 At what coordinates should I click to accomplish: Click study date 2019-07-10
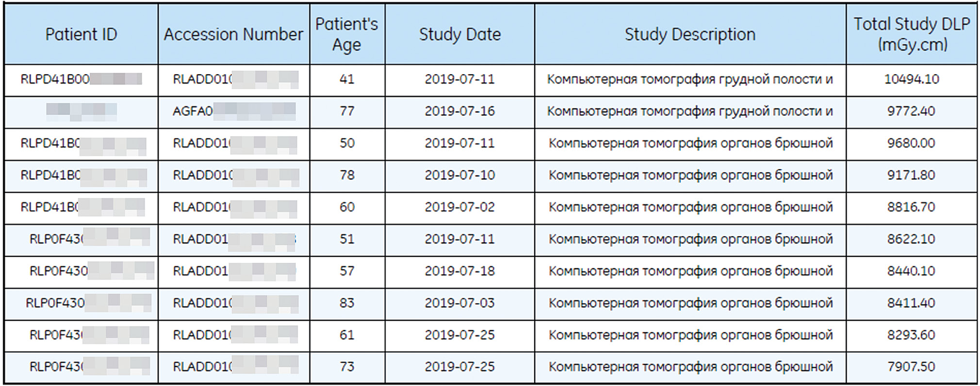coord(459,175)
